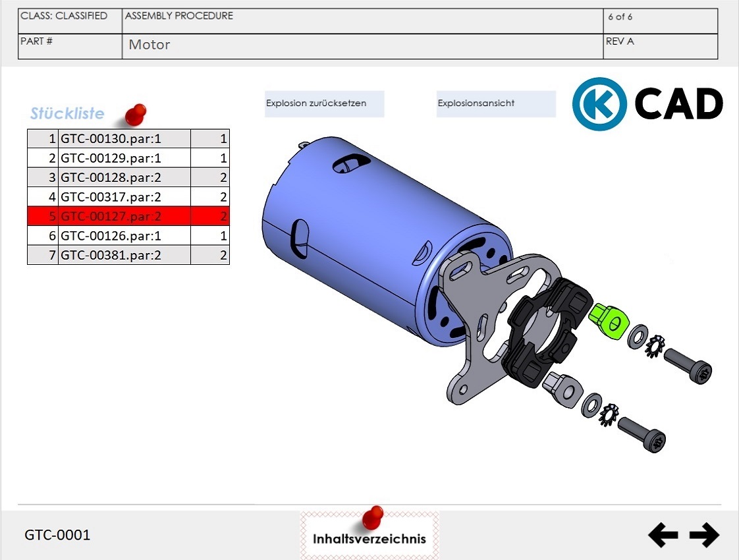Select row GTC-00381.par:2 in parts list
Screen dimensions: 739x560
point(125,255)
